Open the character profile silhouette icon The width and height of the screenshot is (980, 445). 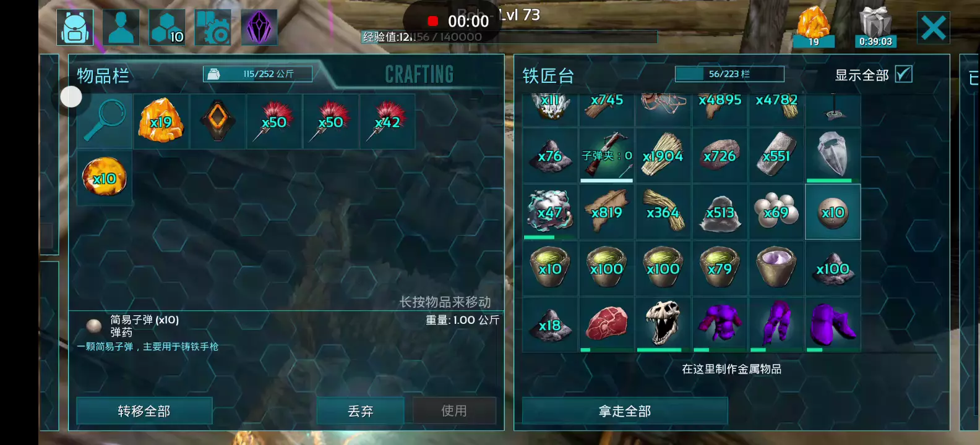click(121, 27)
